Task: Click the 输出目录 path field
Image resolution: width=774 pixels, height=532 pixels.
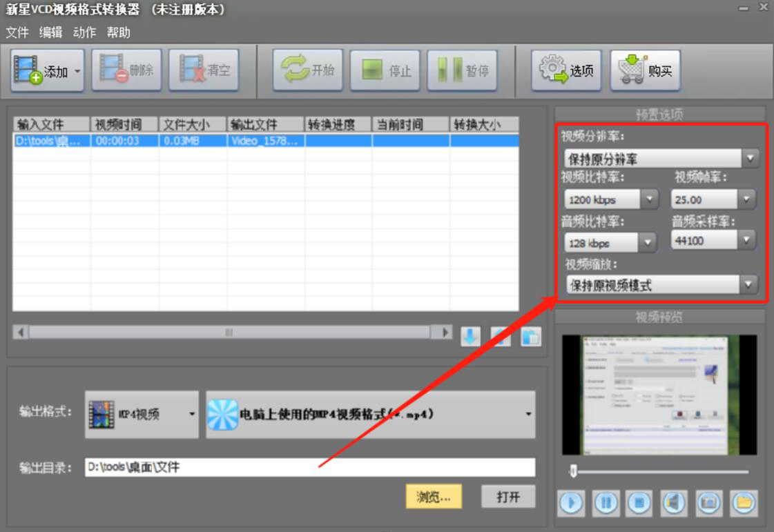Action: 310,467
